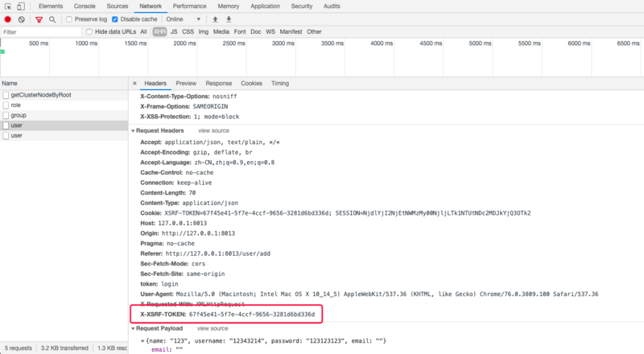The image size is (644, 354).
Task: Toggle the red filter funnel icon
Action: (x=39, y=19)
